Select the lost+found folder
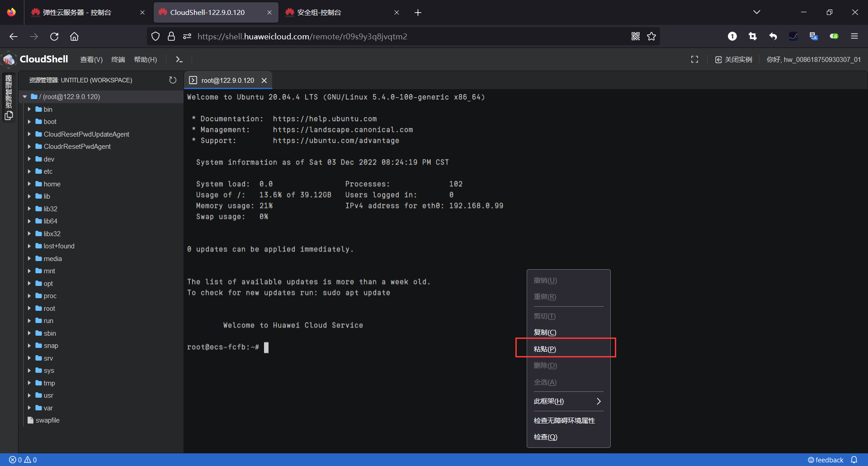This screenshot has width=868, height=466. pyautogui.click(x=59, y=246)
